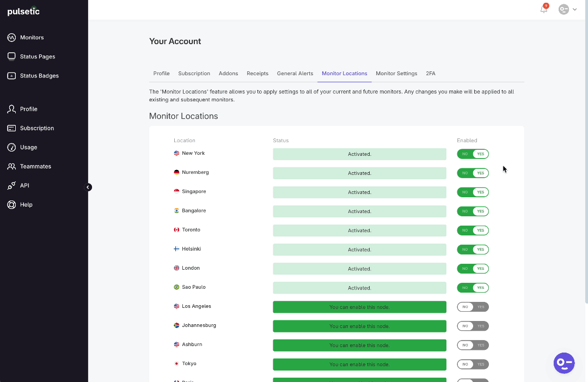Expand the account menu chevron
Screen dimensions: 588x382
coord(574,9)
